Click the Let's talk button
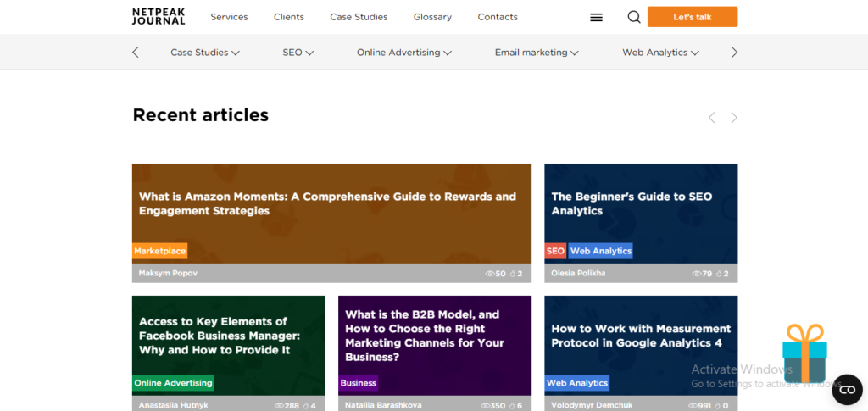The image size is (868, 411). pyautogui.click(x=693, y=17)
